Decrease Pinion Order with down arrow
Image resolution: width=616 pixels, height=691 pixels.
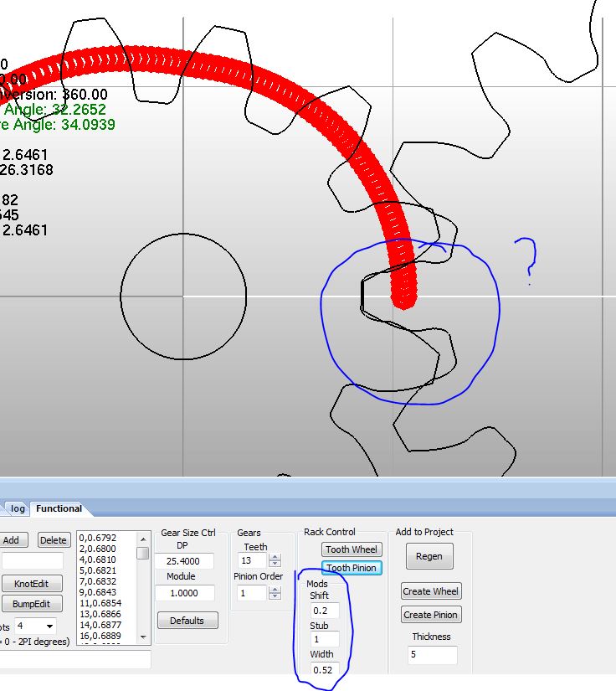pyautogui.click(x=275, y=597)
